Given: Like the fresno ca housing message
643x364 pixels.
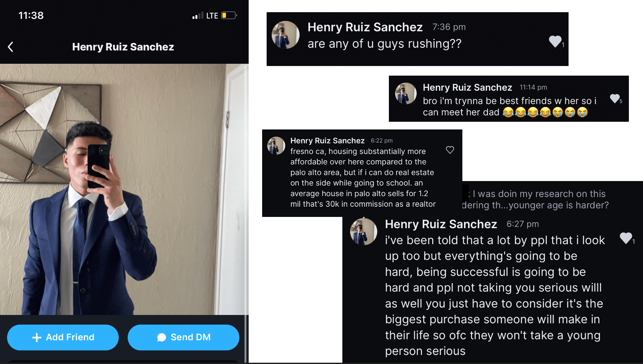Looking at the screenshot, I should pyautogui.click(x=450, y=150).
